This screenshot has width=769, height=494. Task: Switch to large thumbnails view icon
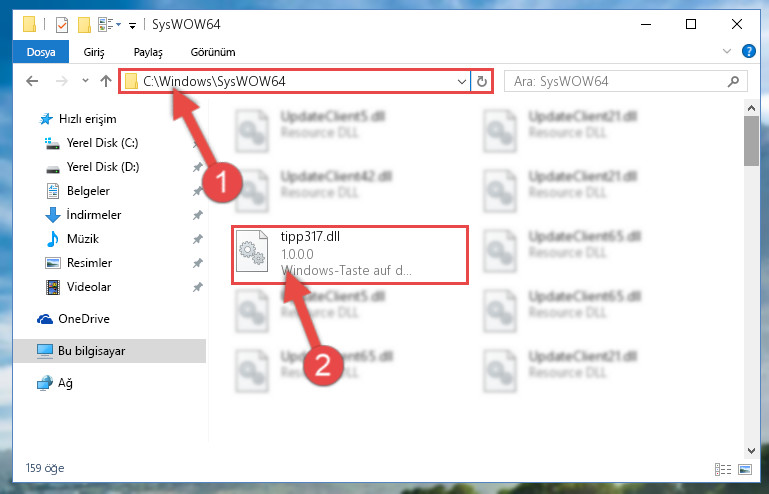click(x=744, y=469)
